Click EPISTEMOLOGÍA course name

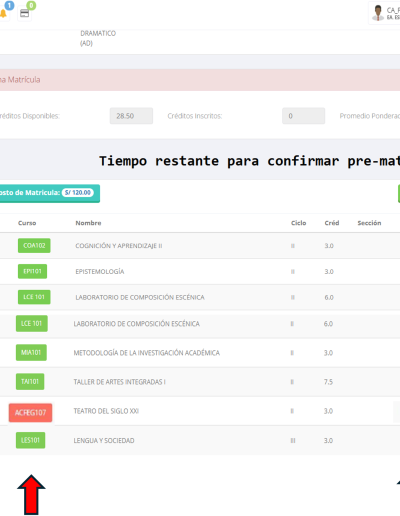pyautogui.click(x=100, y=272)
